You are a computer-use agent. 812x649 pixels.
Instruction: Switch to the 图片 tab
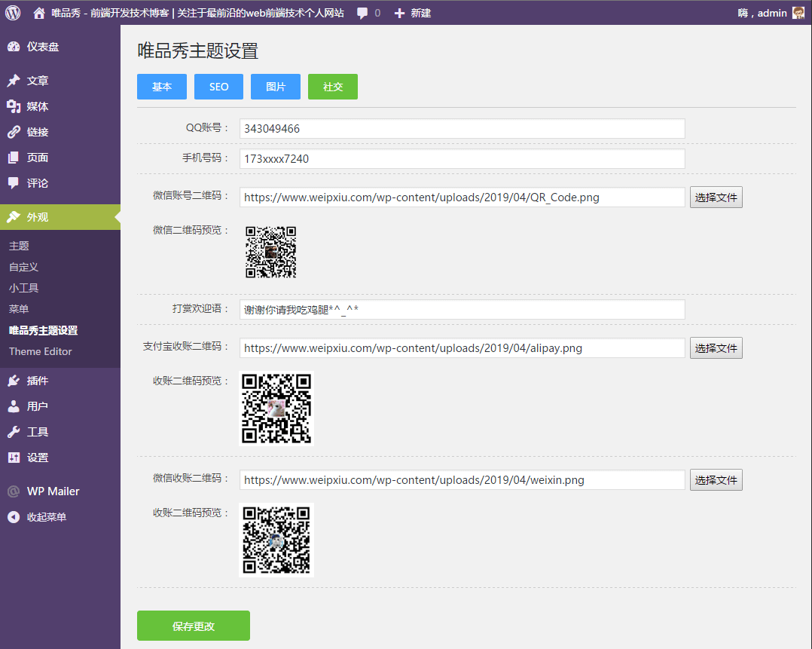tap(275, 87)
